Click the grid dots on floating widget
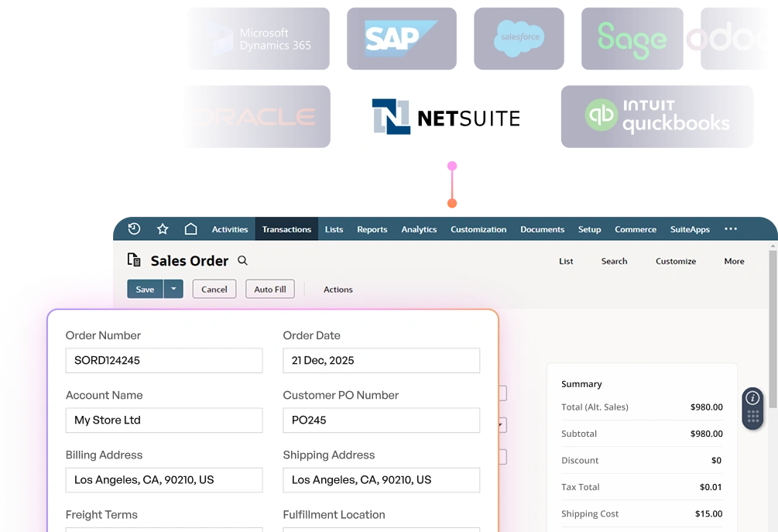Screen dimensions: 778x532 pos(752,416)
